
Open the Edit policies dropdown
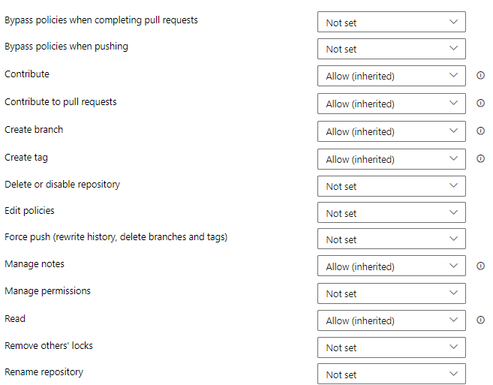point(391,213)
